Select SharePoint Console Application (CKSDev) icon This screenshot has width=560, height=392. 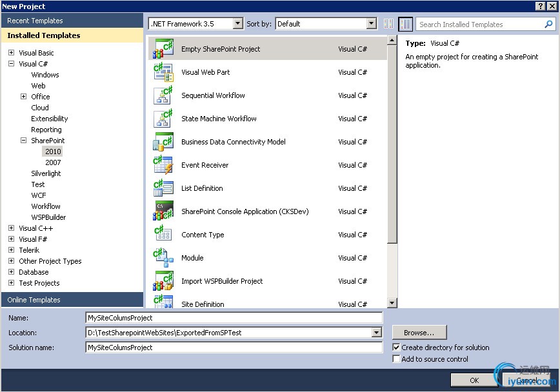(163, 211)
